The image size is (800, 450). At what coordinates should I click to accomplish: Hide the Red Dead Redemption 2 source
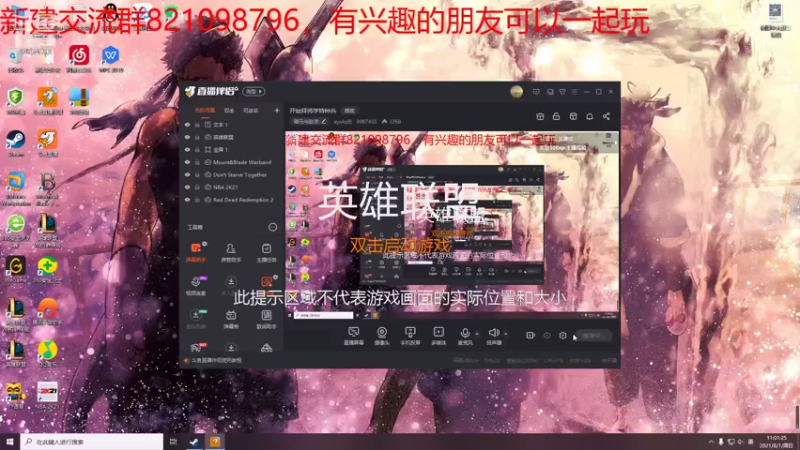coord(187,200)
